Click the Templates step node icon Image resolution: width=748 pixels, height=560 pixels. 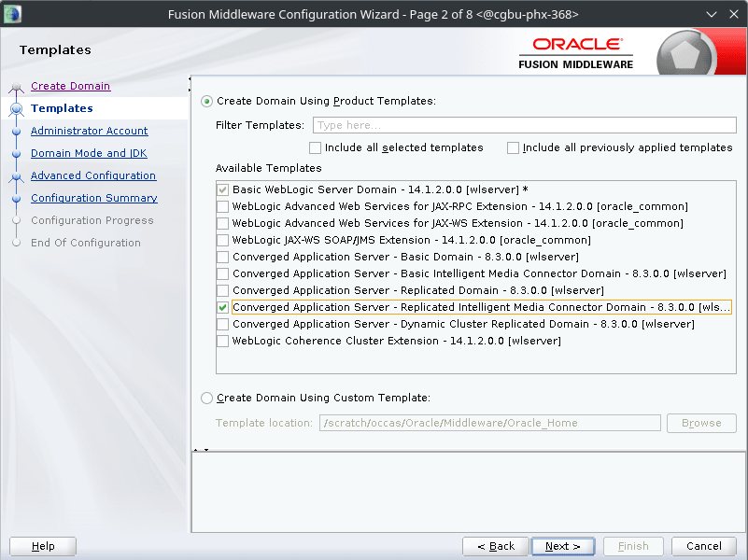[17, 109]
